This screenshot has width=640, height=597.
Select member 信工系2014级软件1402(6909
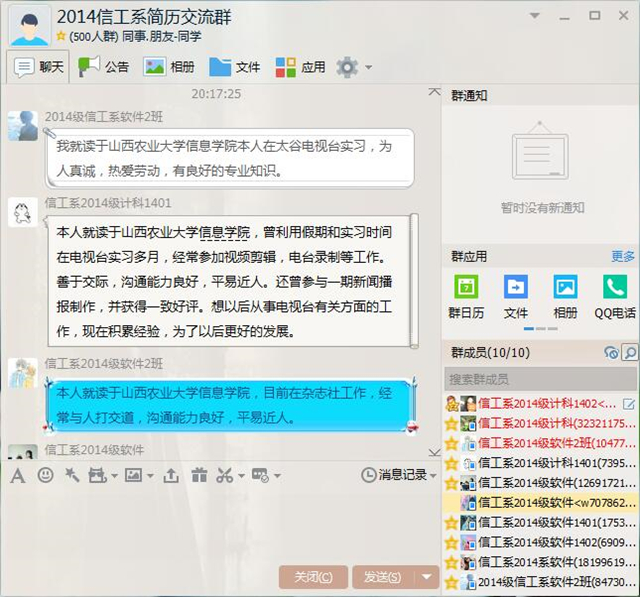pyautogui.click(x=540, y=542)
